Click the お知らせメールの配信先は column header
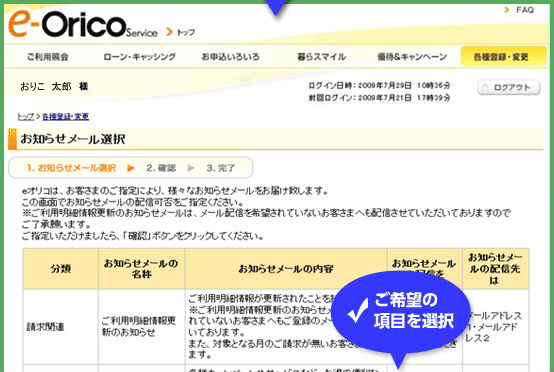The height and width of the screenshot is (372, 554). 495,269
